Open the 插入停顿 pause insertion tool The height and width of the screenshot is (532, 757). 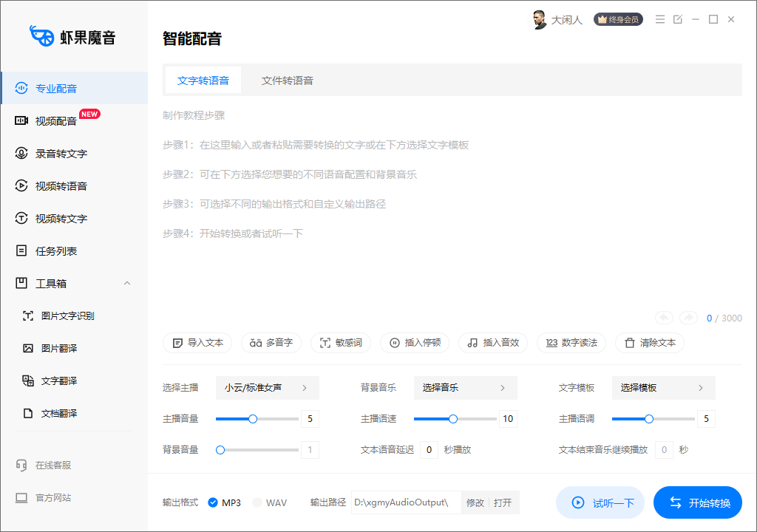click(415, 343)
